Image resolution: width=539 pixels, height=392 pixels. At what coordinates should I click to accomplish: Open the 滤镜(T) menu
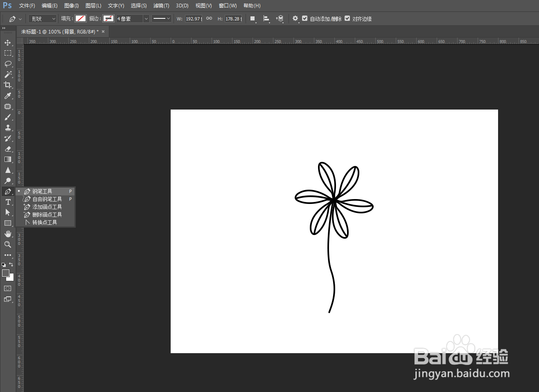click(161, 6)
